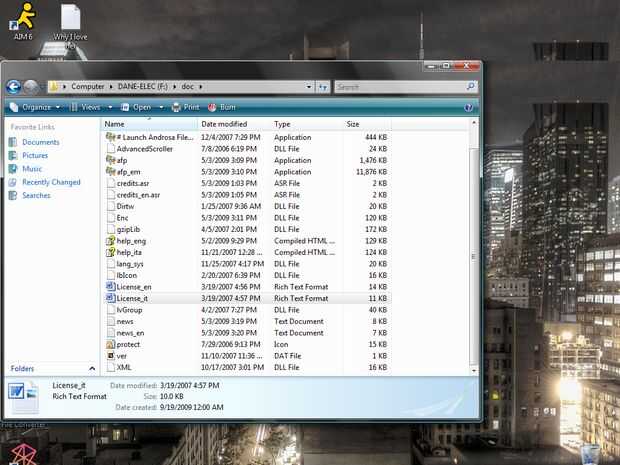The height and width of the screenshot is (465, 620).
Task: Click the protect icon file
Action: (110, 344)
